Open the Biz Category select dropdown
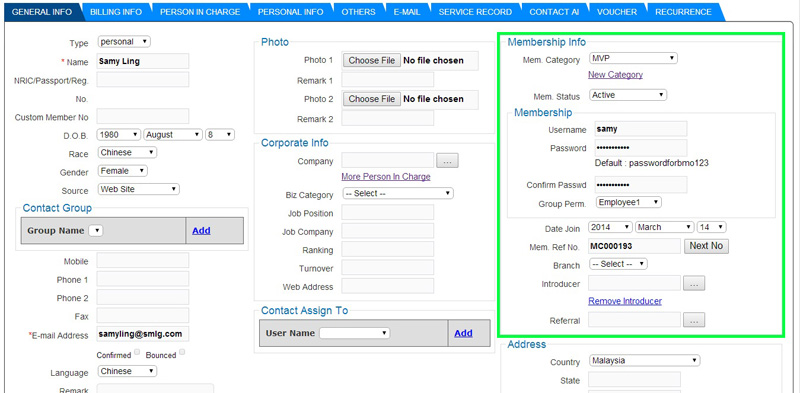The width and height of the screenshot is (800, 393). coord(397,194)
